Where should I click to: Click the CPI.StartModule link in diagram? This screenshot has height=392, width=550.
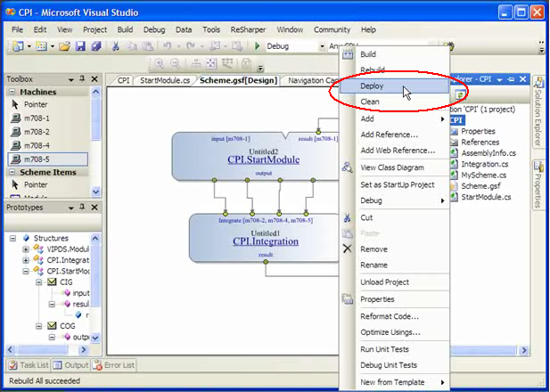coord(264,159)
